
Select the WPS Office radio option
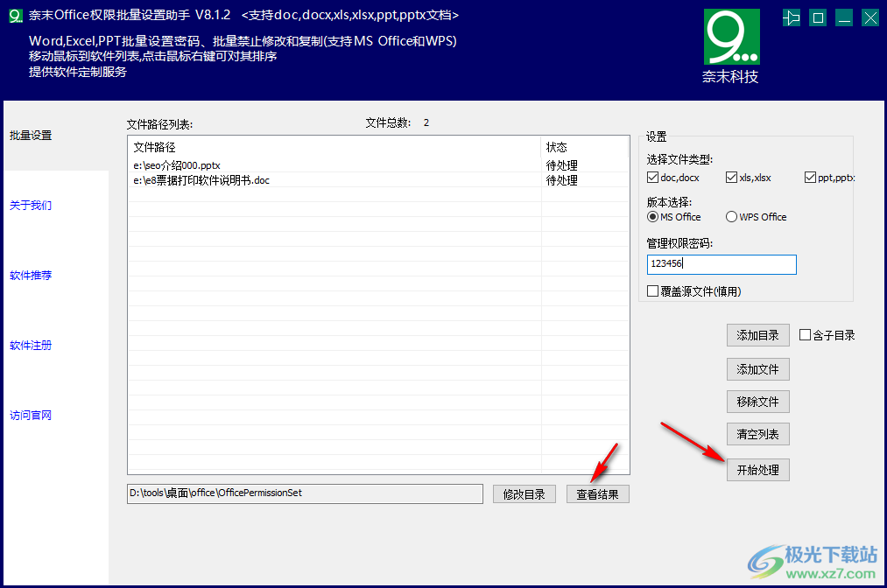[x=731, y=217]
